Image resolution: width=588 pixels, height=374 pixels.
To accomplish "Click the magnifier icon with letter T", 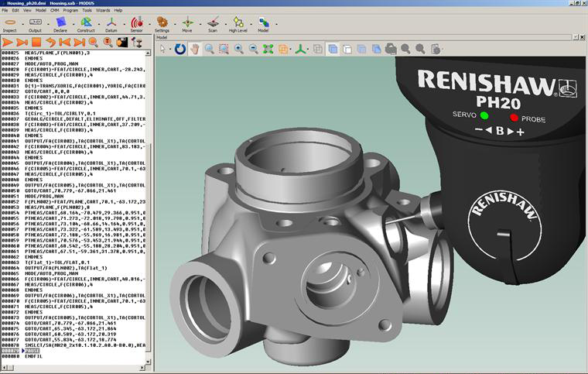I will tap(108, 43).
